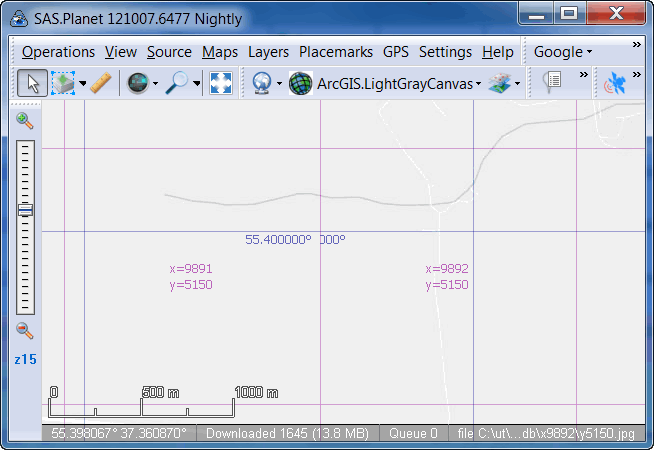Click zoom in magnifier above slider

(25, 120)
